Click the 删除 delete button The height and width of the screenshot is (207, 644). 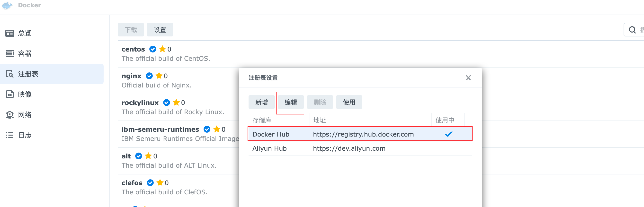(x=320, y=102)
